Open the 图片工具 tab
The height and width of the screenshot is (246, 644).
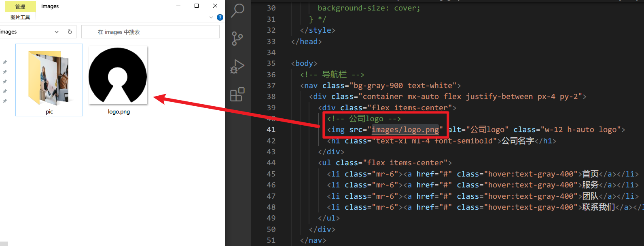[20, 17]
